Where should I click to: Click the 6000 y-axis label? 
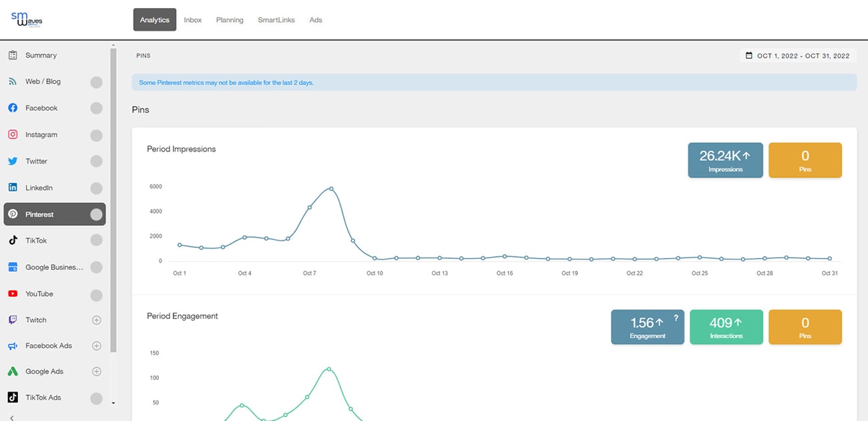click(156, 186)
